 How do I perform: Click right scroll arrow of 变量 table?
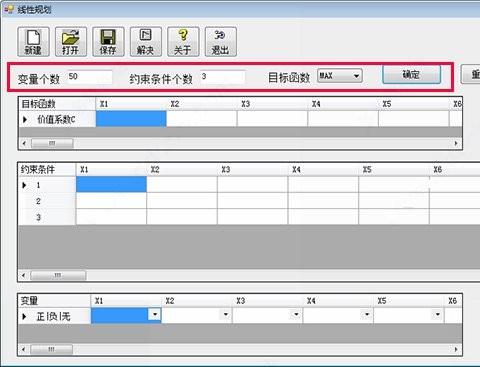point(456,349)
